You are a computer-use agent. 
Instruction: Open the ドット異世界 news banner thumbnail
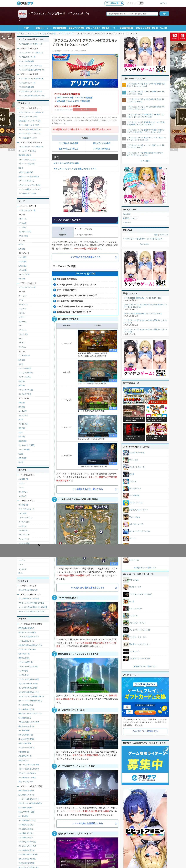coord(145,396)
